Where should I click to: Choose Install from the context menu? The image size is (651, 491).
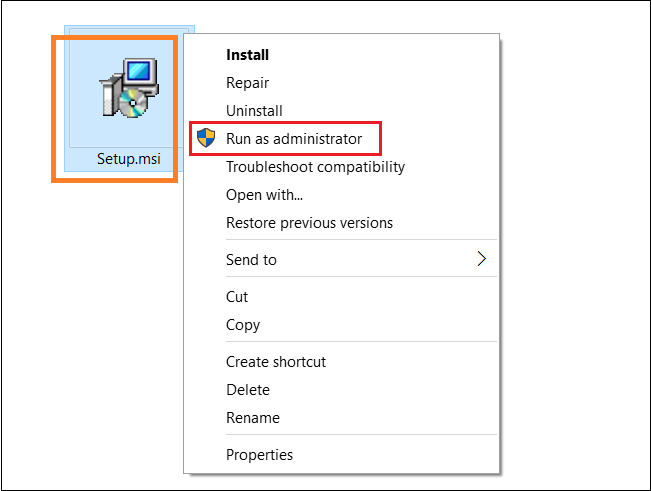[247, 55]
